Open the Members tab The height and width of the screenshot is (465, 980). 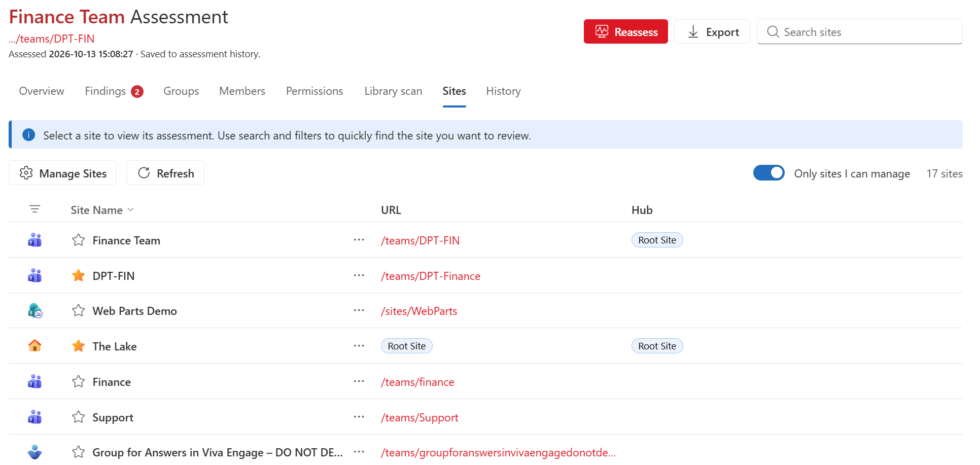[x=242, y=91]
